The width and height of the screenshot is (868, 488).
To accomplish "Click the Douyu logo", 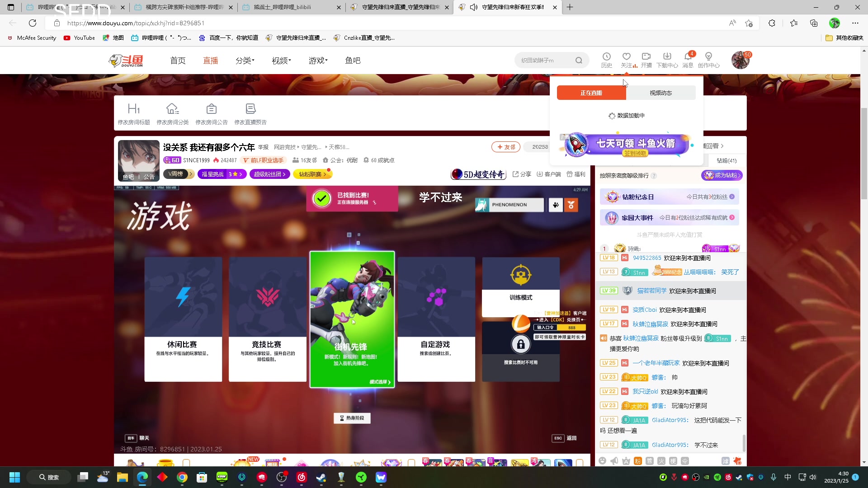I will click(126, 60).
